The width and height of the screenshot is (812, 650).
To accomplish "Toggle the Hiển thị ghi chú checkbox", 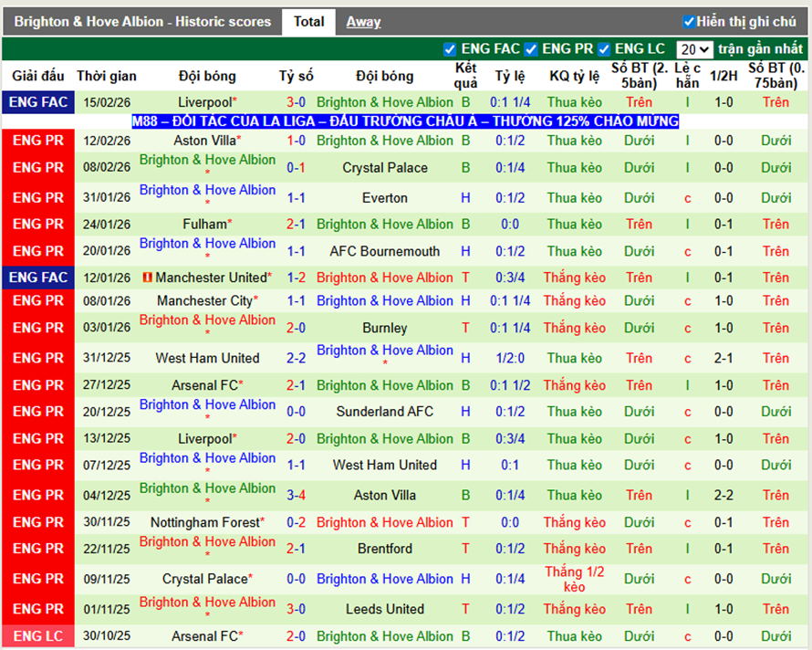I will (x=688, y=22).
